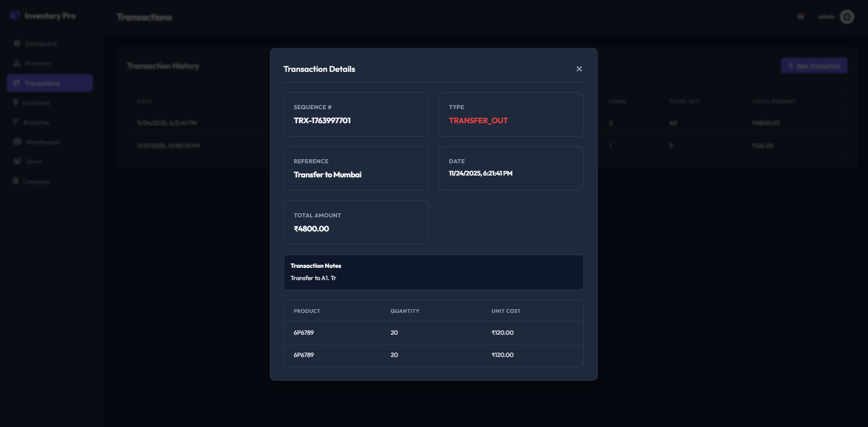This screenshot has height=427, width=868.
Task: Click the Transaction Notes section
Action: pos(433,272)
